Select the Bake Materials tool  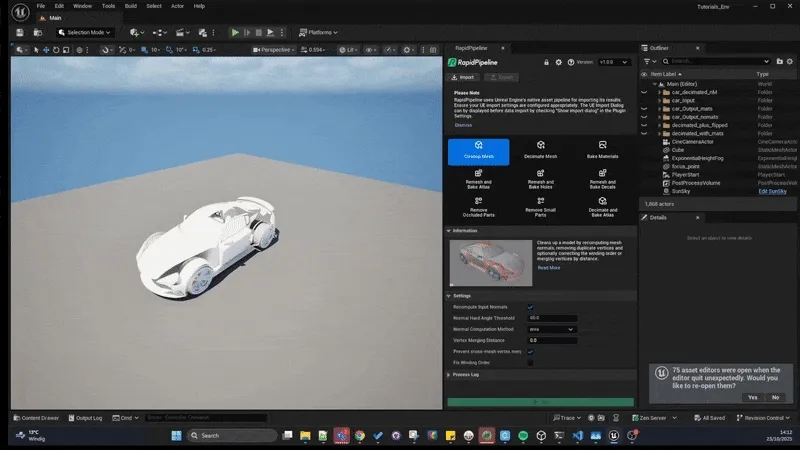coord(602,150)
